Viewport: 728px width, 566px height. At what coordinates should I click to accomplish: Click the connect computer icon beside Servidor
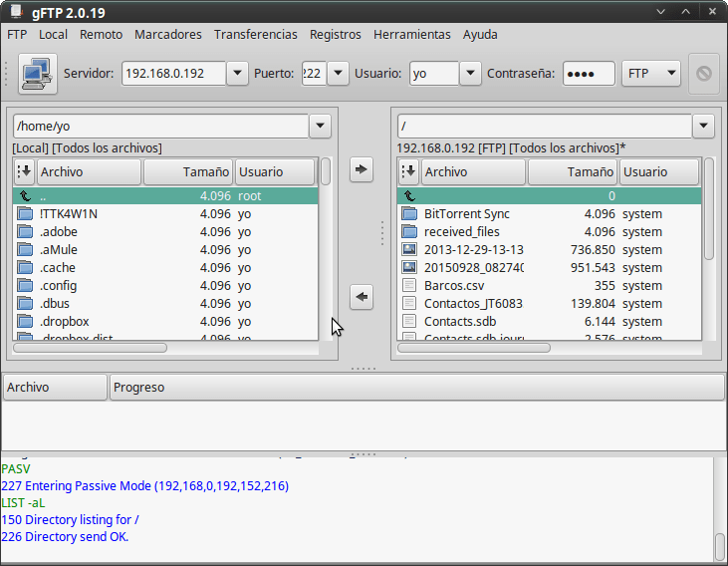click(37, 74)
